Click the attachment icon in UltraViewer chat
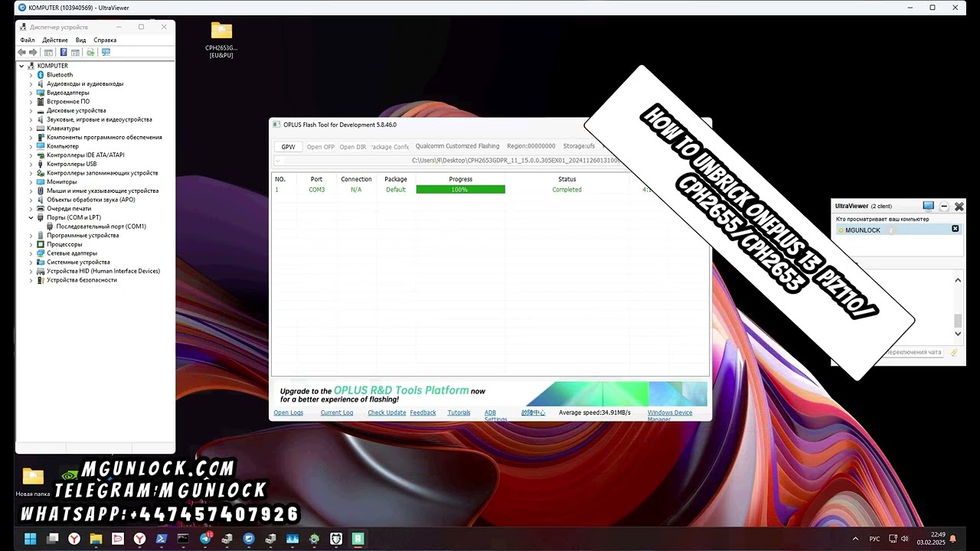980x551 pixels. click(954, 352)
